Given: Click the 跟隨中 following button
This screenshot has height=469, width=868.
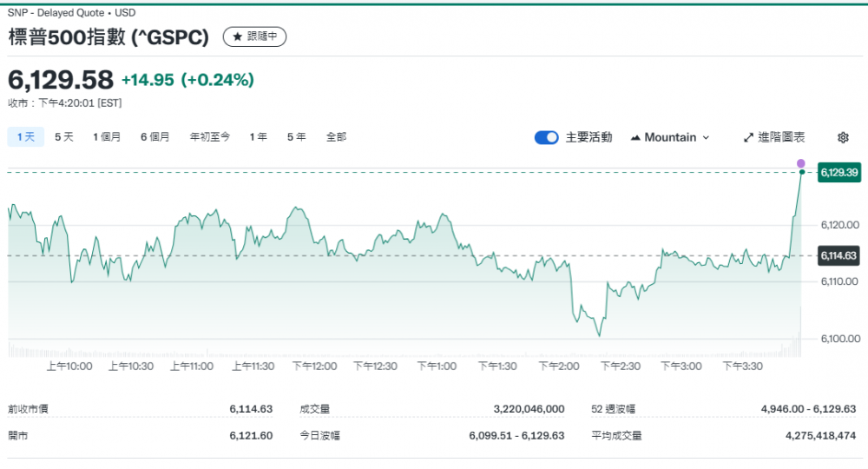Looking at the screenshot, I should [254, 36].
